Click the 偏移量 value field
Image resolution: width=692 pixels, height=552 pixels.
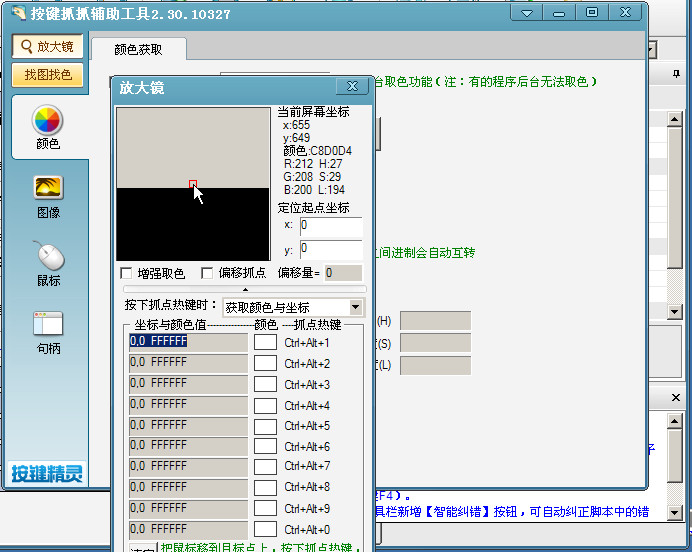pyautogui.click(x=343, y=273)
